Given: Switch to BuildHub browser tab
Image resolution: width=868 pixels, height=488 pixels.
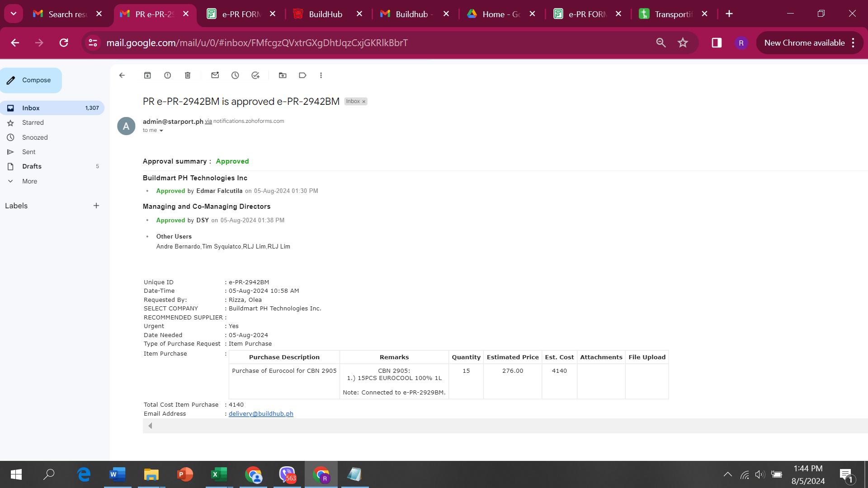Looking at the screenshot, I should point(325,14).
